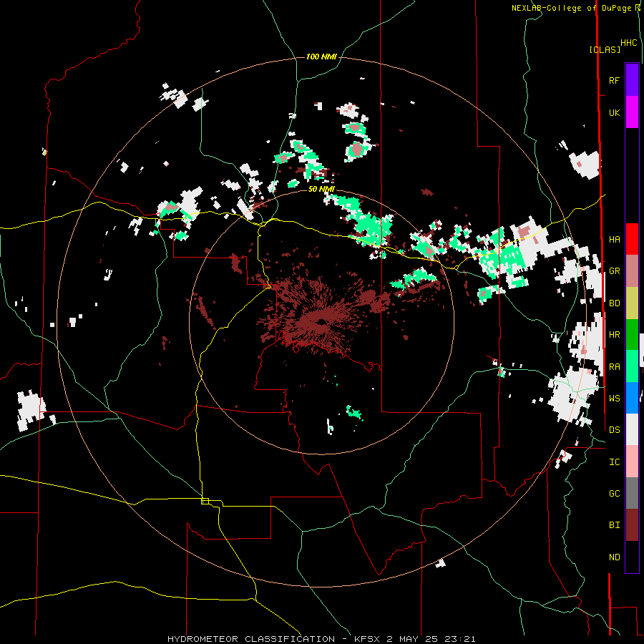The image size is (644, 644).
Task: Click the 'HYDROMETEOR CLASSIFICATION - KFSX' caption
Action: [x=274, y=639]
